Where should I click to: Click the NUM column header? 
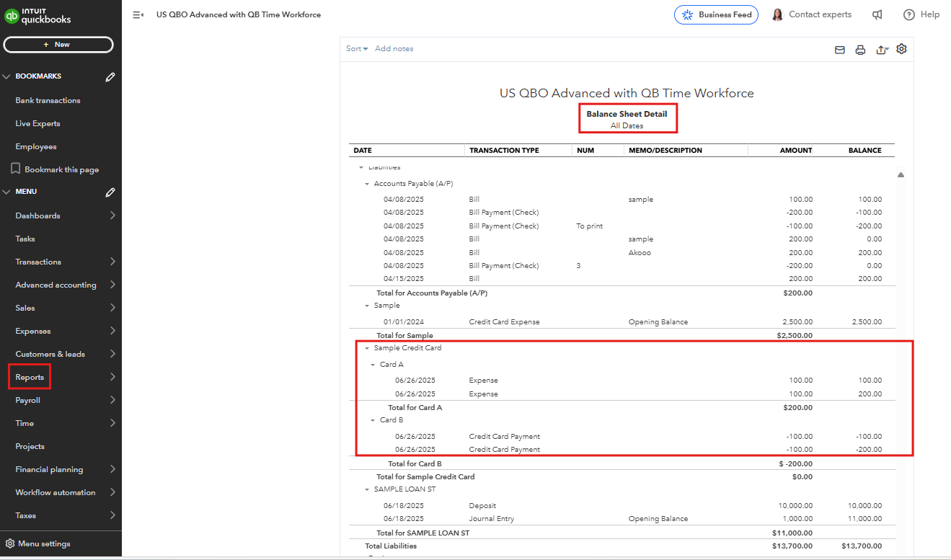coord(585,151)
